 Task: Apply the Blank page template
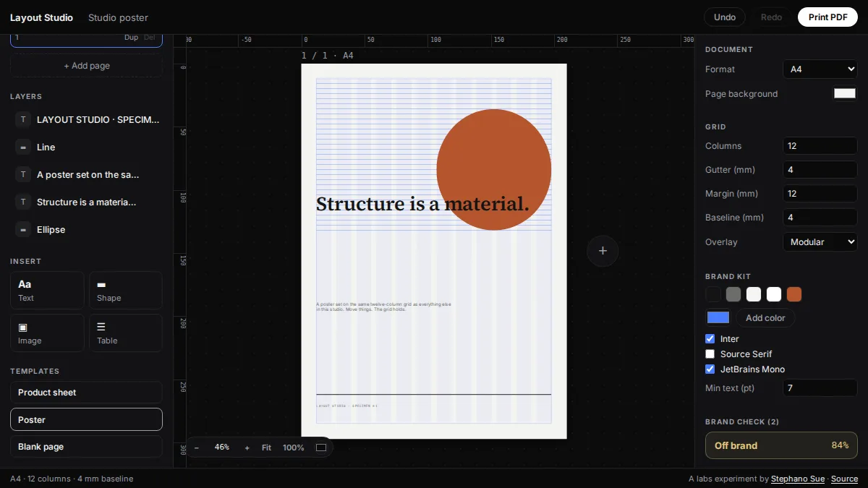86,447
